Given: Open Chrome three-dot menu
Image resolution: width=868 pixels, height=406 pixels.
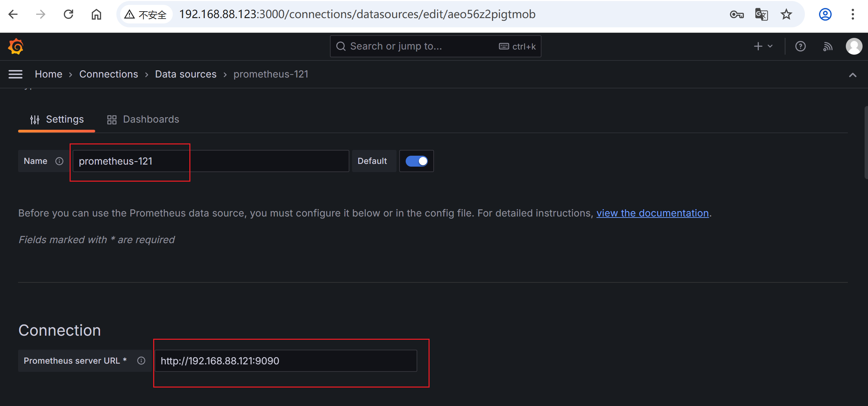Looking at the screenshot, I should coord(853,14).
